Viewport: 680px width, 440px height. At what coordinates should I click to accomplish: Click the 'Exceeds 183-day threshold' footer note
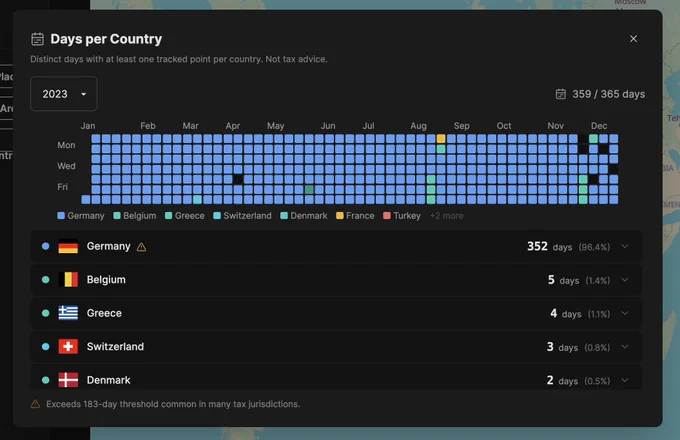173,404
